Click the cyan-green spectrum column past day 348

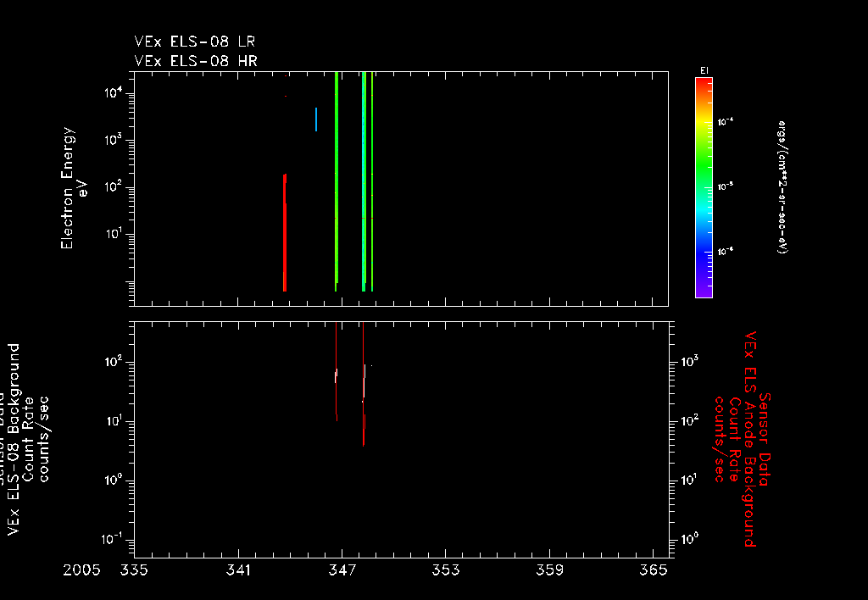(364, 181)
